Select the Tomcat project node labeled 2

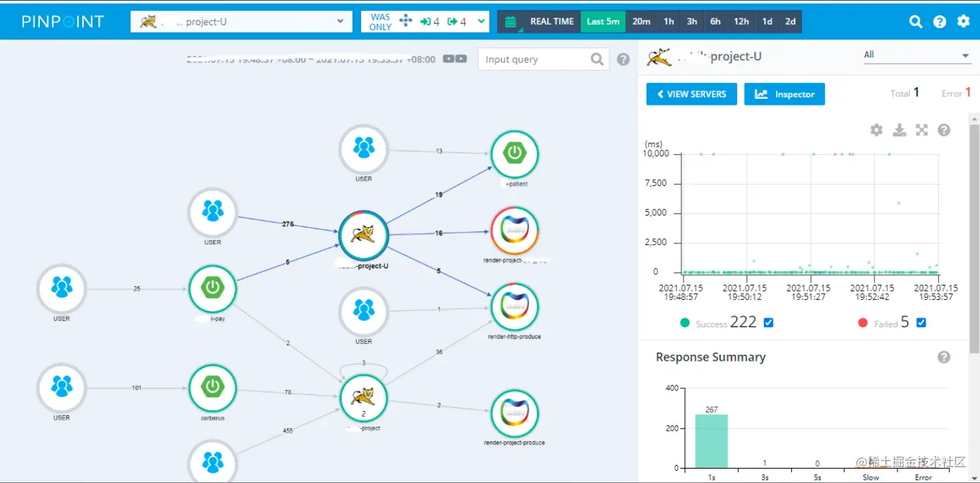click(x=364, y=399)
